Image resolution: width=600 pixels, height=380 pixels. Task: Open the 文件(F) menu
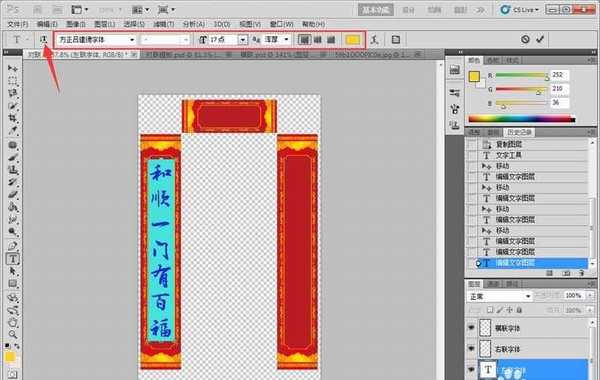point(18,24)
